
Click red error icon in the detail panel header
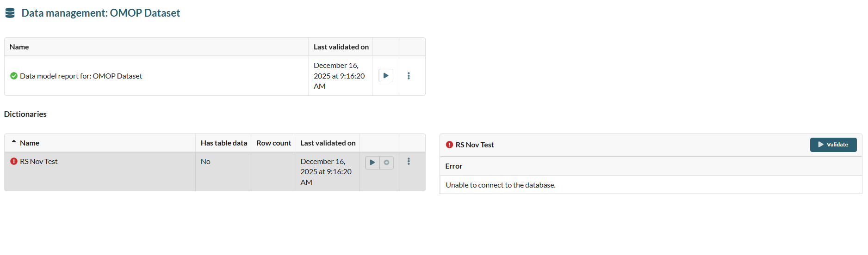point(449,145)
